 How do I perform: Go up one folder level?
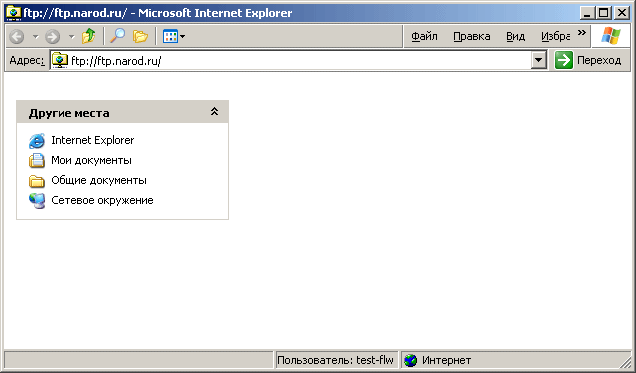tap(88, 36)
